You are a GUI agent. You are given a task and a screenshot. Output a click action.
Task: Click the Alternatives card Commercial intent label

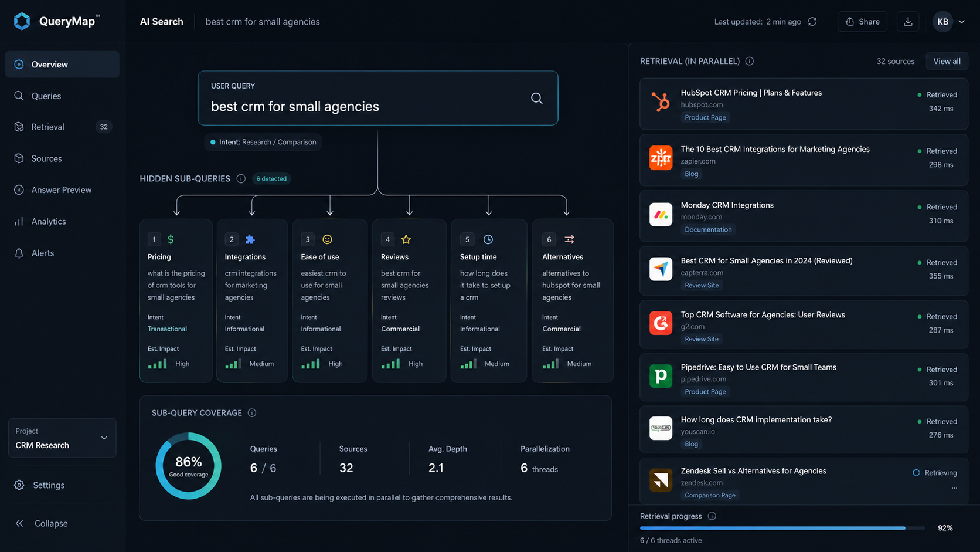click(562, 329)
